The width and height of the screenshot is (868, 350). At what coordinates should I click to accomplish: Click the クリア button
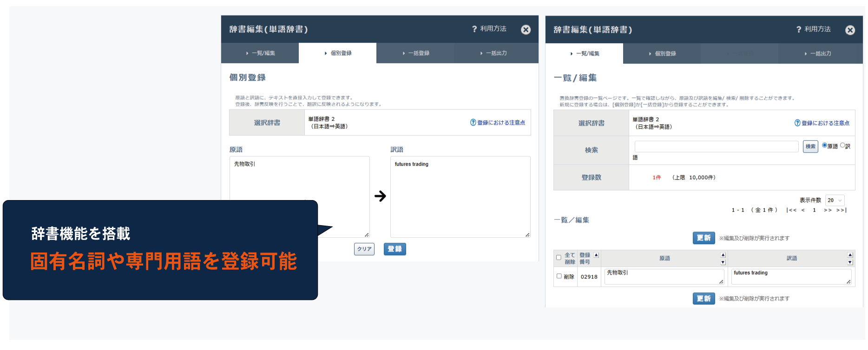pos(364,249)
